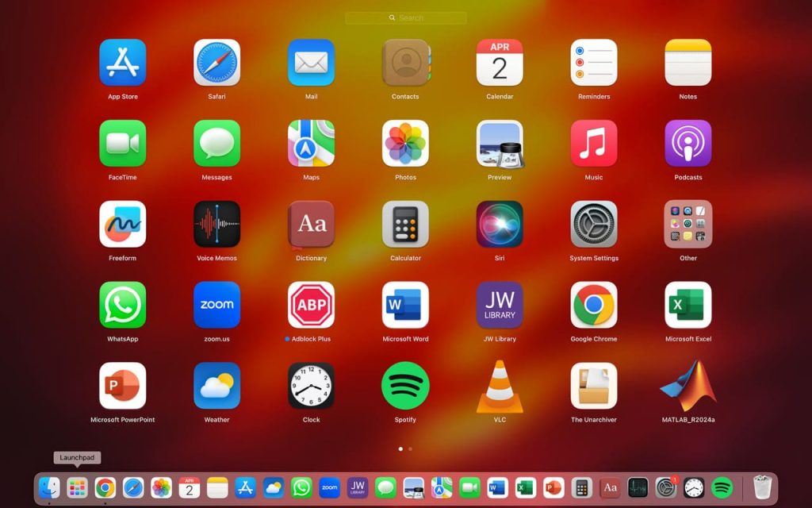Screen dimensions: 812x508
Task: Launch Google Chrome from the Launchpad grid
Action: (594, 305)
